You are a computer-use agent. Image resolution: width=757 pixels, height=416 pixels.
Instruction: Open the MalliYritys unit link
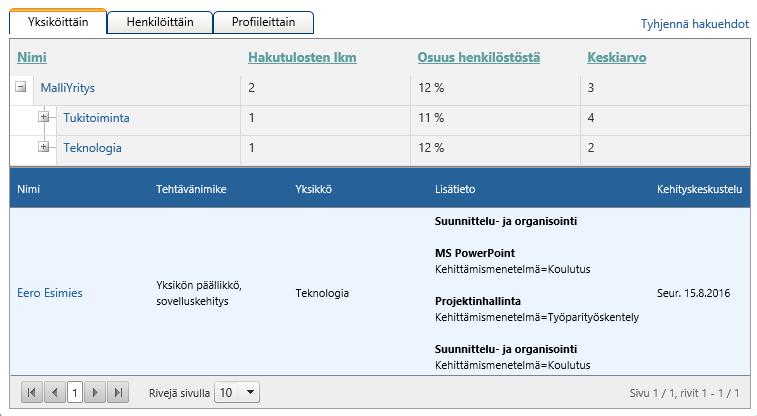(68, 88)
